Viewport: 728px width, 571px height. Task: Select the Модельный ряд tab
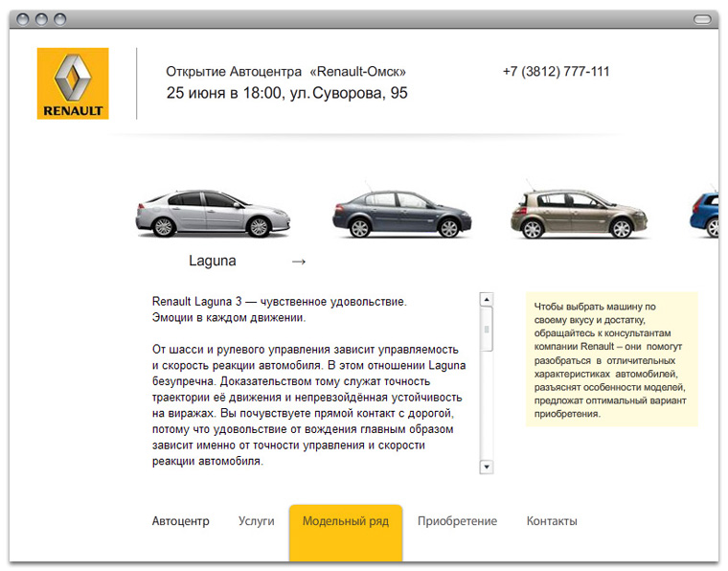pyautogui.click(x=346, y=533)
